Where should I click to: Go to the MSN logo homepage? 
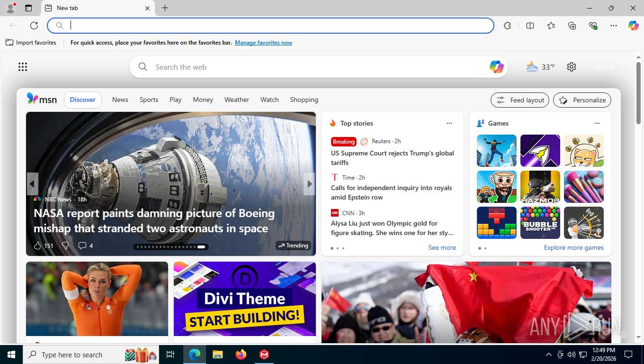[x=42, y=99]
